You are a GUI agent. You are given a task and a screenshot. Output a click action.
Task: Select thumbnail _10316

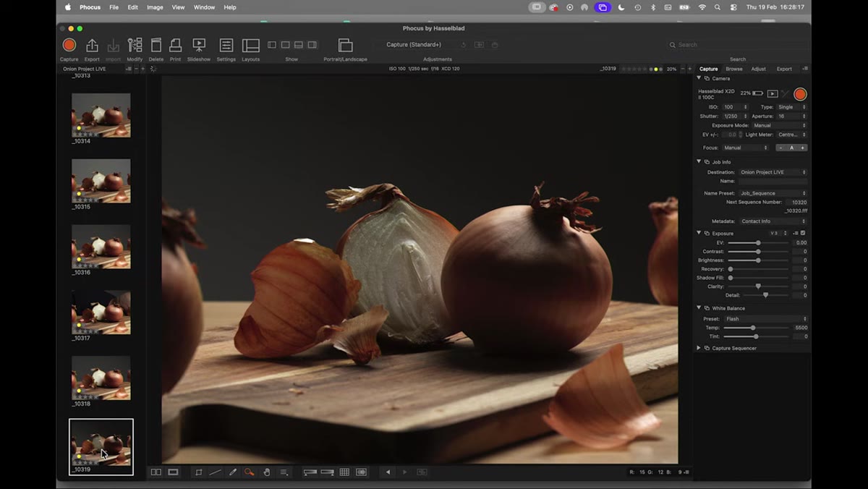101,247
